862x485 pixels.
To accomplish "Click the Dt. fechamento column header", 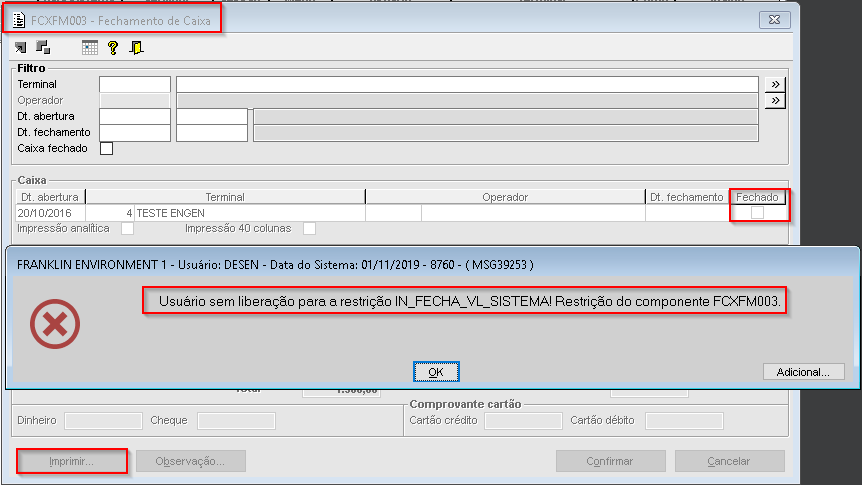I will 687,197.
